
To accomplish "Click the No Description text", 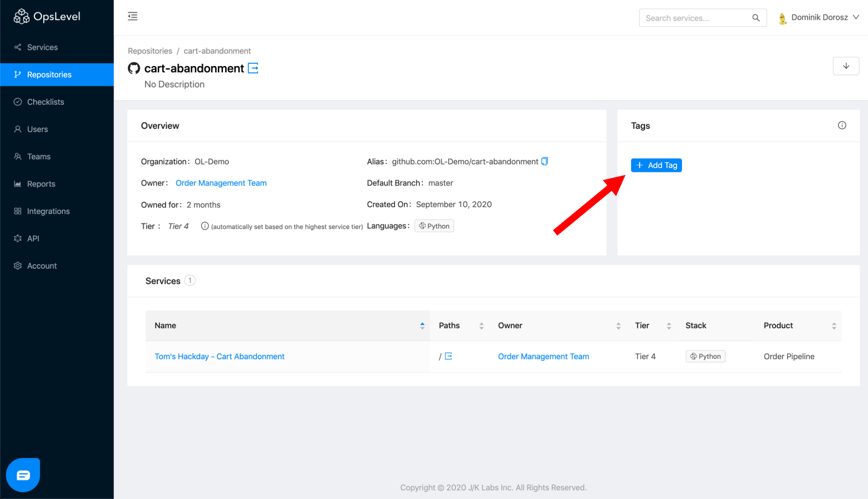I will [174, 84].
